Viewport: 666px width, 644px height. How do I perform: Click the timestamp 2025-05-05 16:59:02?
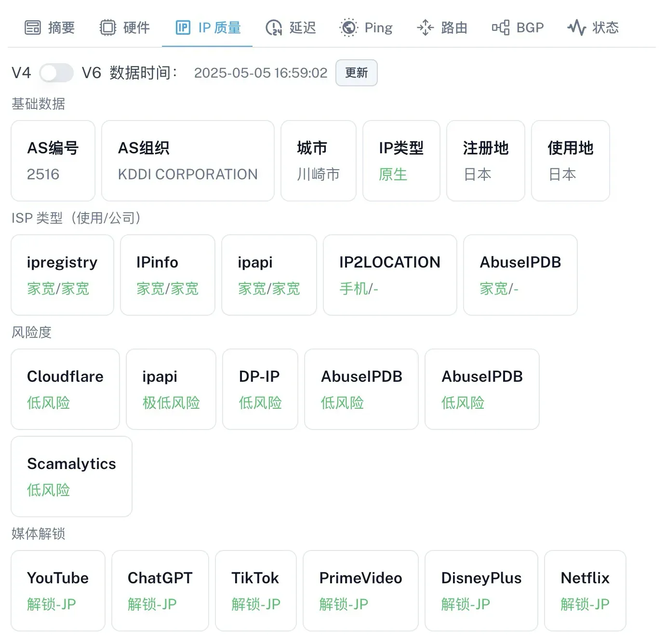coord(261,73)
